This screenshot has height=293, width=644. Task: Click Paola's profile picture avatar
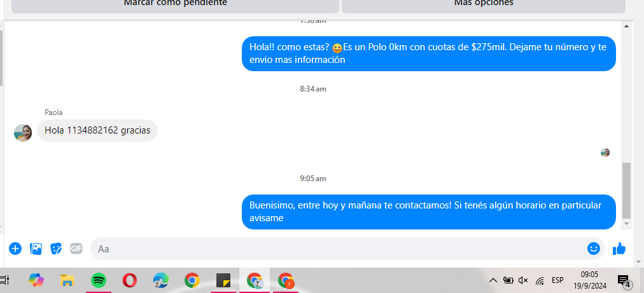23,132
